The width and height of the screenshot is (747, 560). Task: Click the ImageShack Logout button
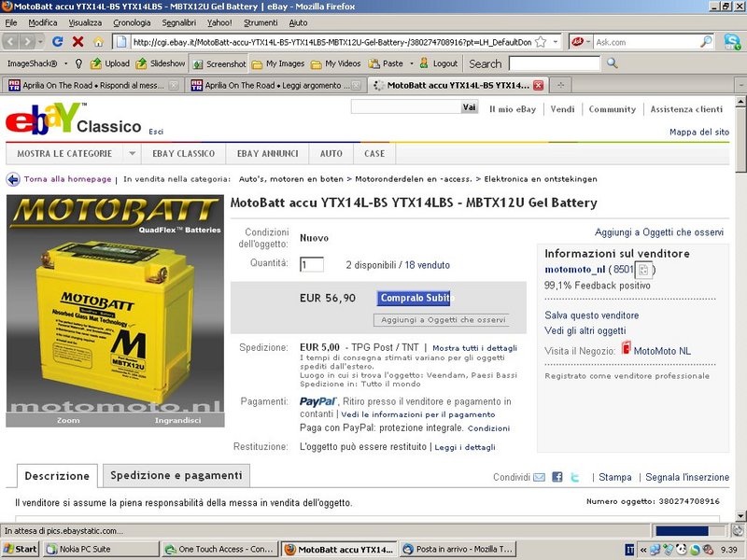[438, 63]
